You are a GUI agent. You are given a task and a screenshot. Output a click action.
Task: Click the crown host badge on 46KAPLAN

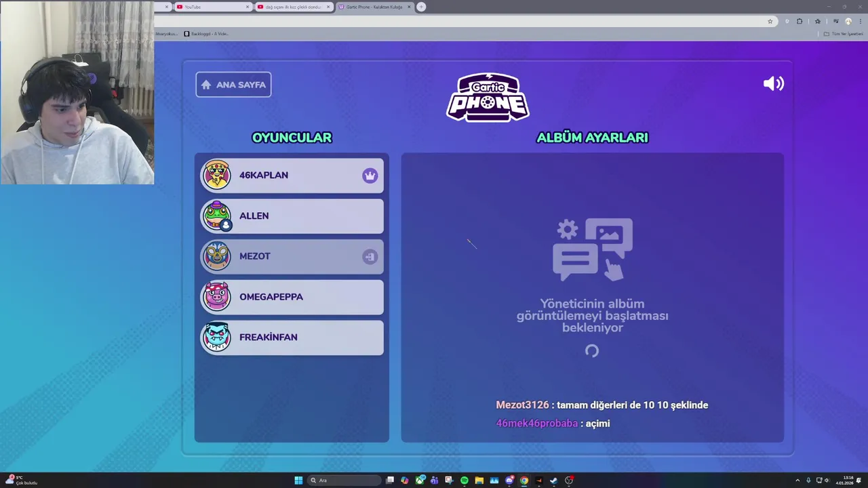370,176
